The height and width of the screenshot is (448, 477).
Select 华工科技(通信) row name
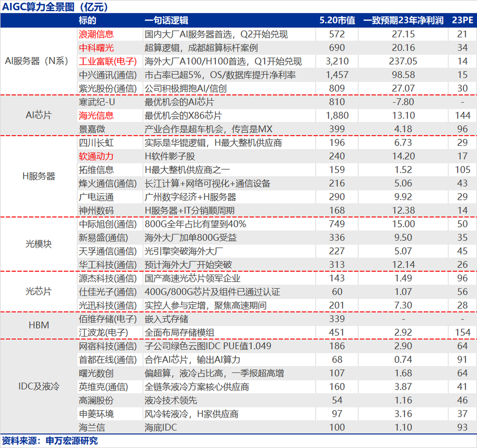click(108, 265)
